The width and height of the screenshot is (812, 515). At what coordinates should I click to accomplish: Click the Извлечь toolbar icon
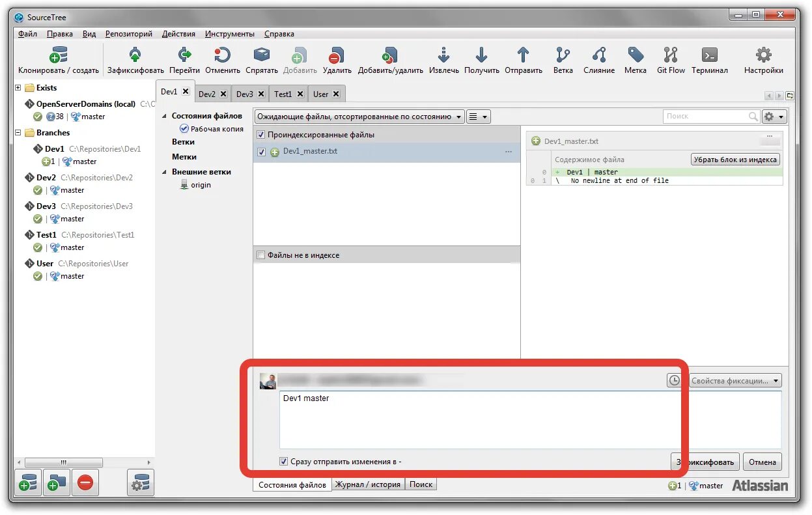click(x=444, y=55)
